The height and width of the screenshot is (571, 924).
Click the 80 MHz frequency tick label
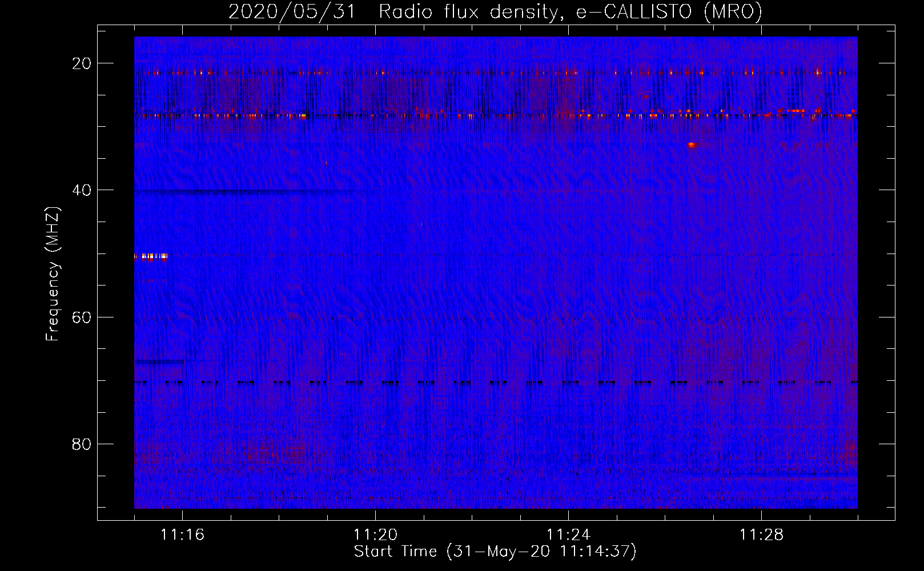pos(83,444)
